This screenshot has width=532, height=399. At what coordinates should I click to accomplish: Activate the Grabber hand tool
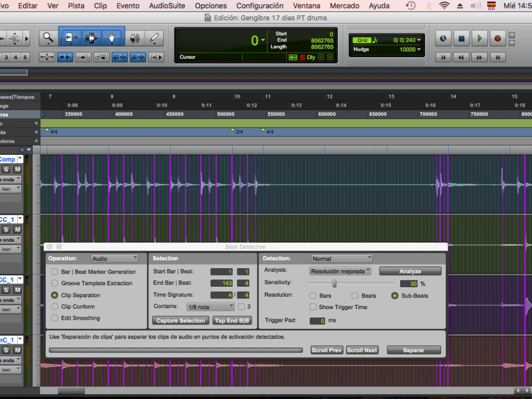[110, 38]
